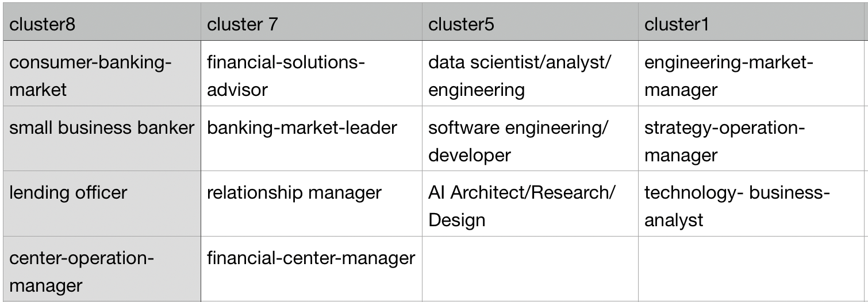Click the financial-solutions-advisor cell

coord(311,75)
